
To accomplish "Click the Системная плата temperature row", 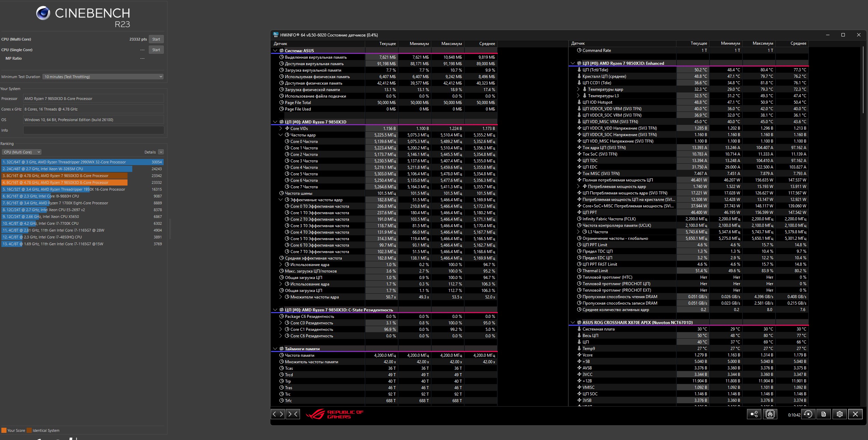I will [689, 329].
